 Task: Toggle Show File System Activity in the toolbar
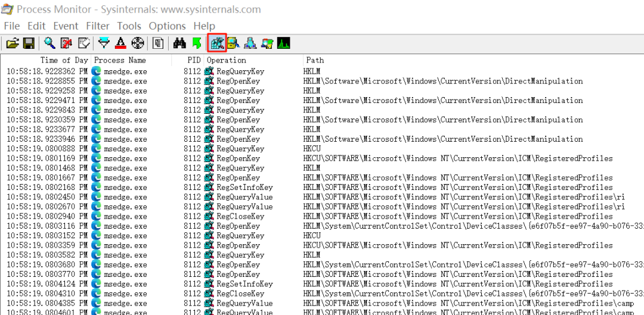click(234, 43)
